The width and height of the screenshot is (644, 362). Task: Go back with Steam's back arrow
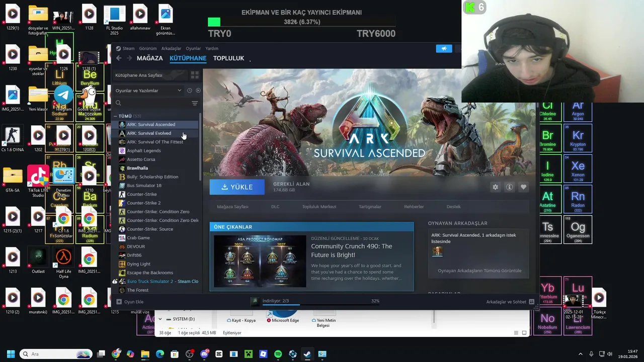tap(119, 58)
